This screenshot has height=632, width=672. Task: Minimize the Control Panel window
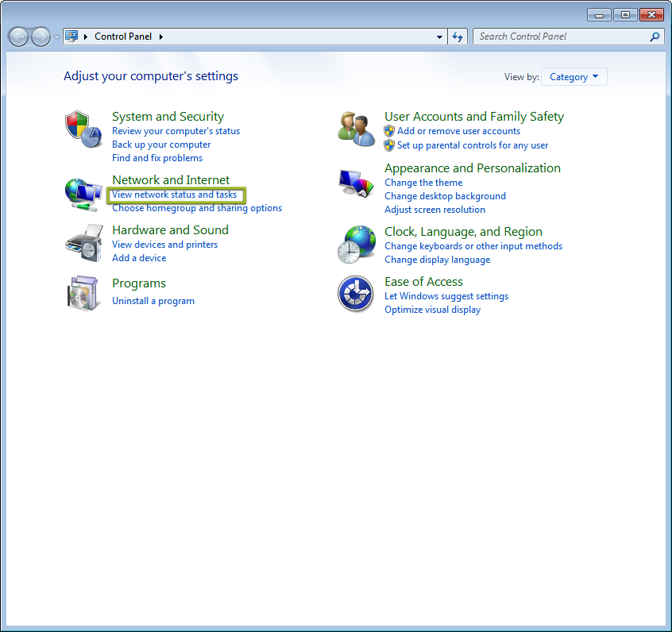click(599, 15)
